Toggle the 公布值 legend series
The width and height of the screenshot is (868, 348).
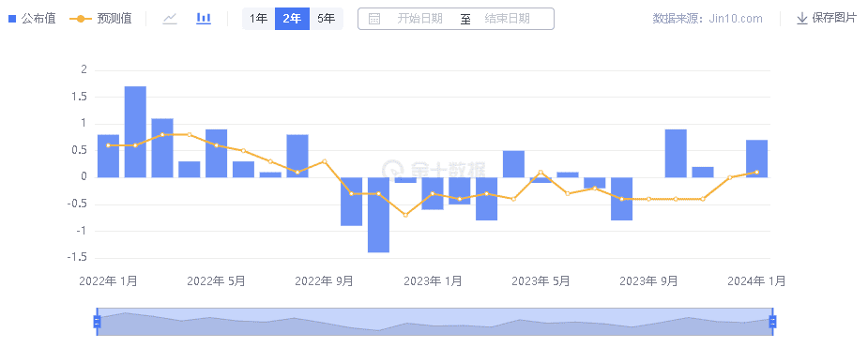click(x=32, y=19)
